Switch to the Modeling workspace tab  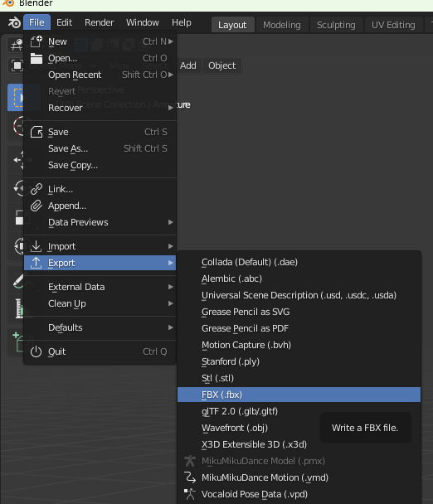(282, 25)
